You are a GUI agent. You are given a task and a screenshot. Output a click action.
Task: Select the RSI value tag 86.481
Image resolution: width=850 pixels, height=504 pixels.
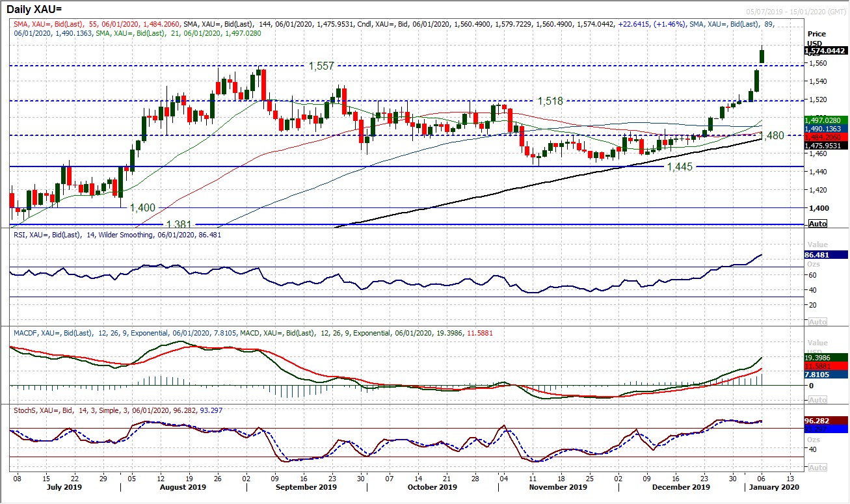[824, 255]
